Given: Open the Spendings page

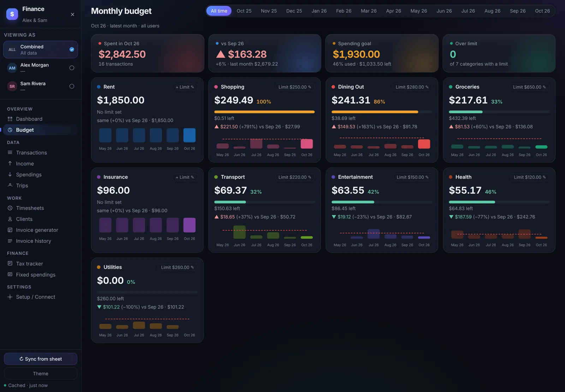Looking at the screenshot, I should click(x=41, y=174).
